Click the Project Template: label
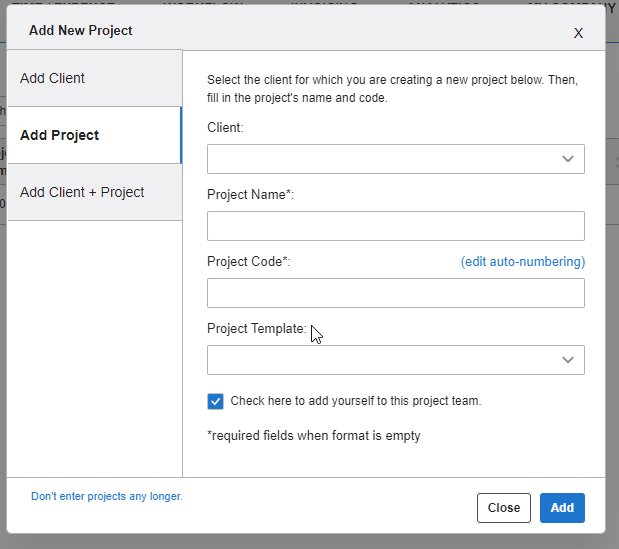Screen dimensions: 619x549 coord(256,329)
